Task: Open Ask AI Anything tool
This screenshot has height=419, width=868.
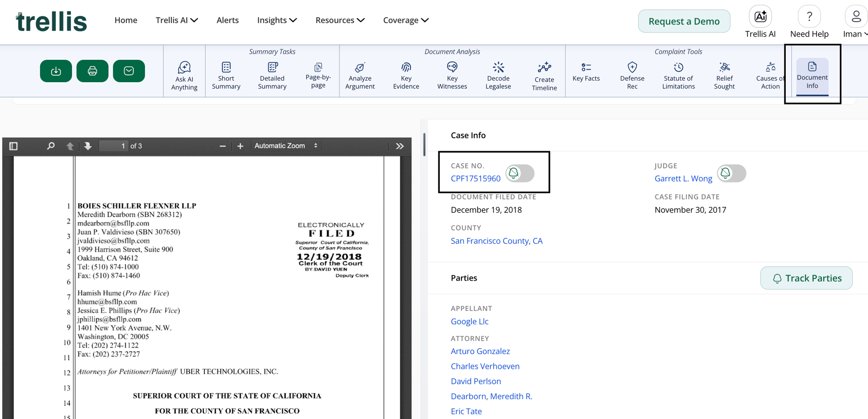Action: click(184, 76)
